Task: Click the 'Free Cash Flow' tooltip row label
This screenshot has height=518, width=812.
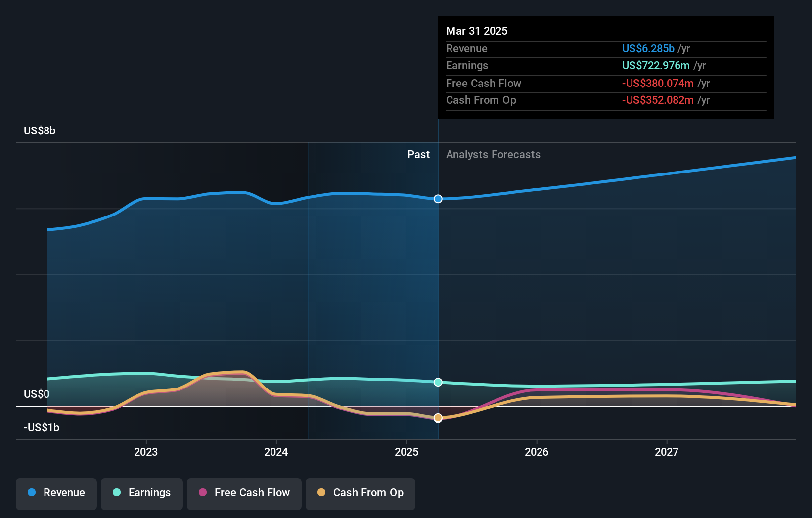Action: click(x=484, y=83)
